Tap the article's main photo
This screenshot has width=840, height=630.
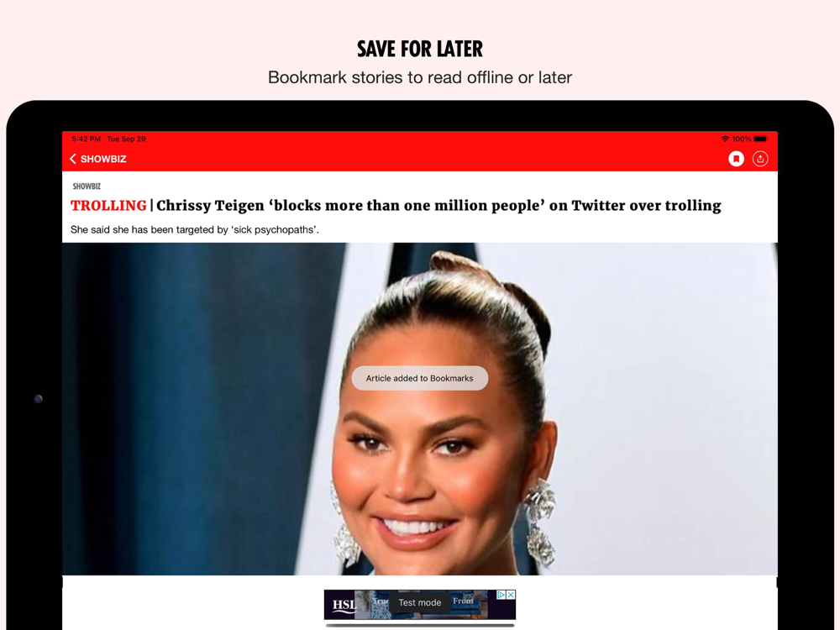pyautogui.click(x=420, y=409)
